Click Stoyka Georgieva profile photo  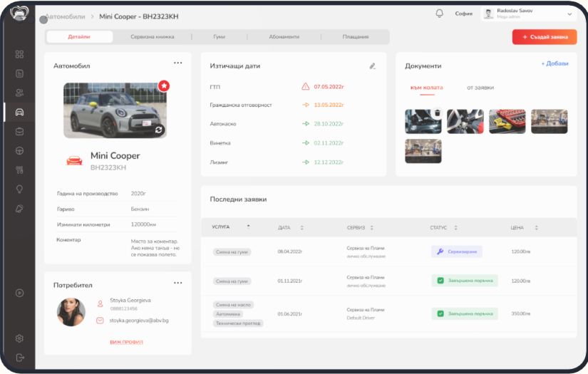[x=71, y=312]
